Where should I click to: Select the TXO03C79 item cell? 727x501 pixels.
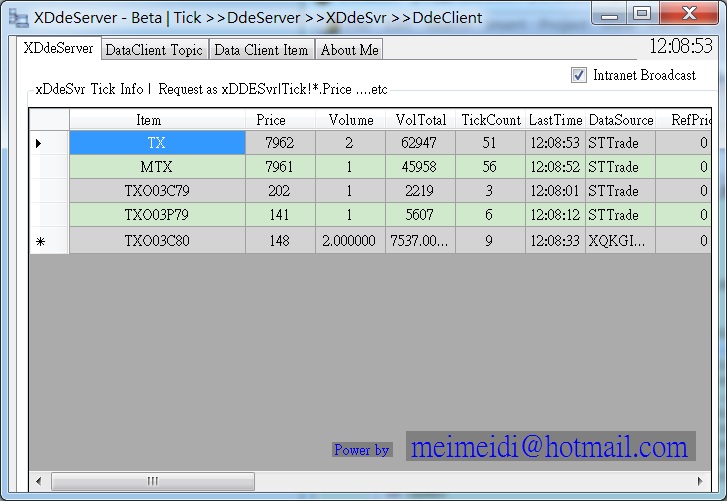coord(157,191)
